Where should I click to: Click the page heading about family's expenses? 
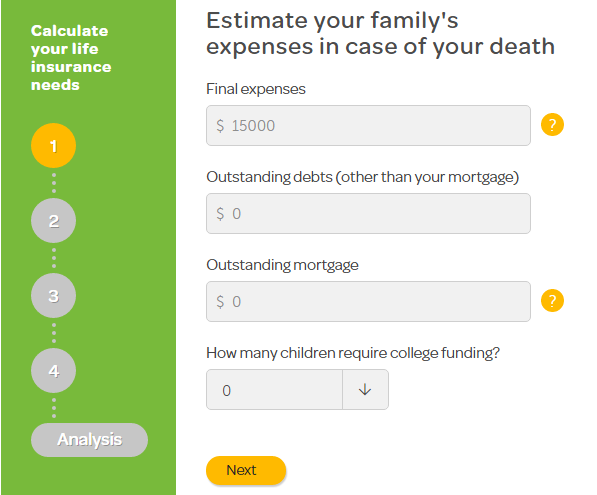pos(380,34)
